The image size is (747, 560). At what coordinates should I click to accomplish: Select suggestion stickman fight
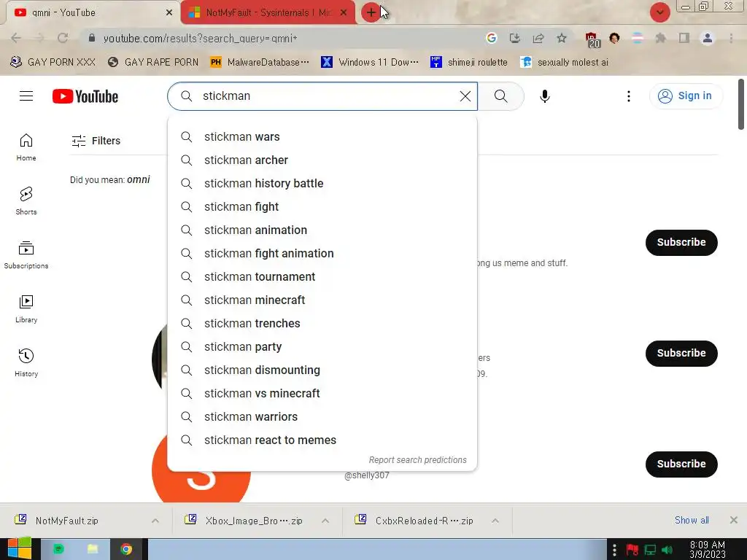322,206
